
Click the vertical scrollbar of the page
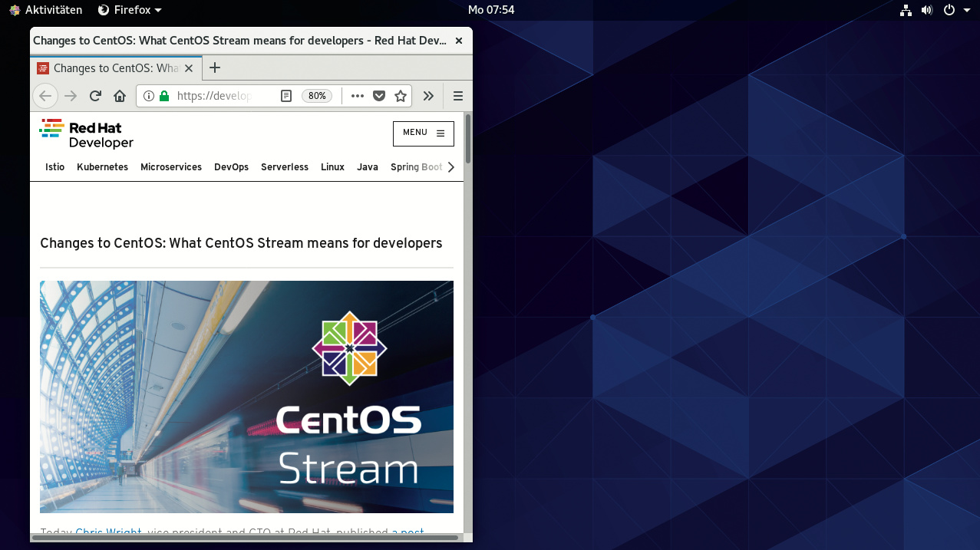468,307
